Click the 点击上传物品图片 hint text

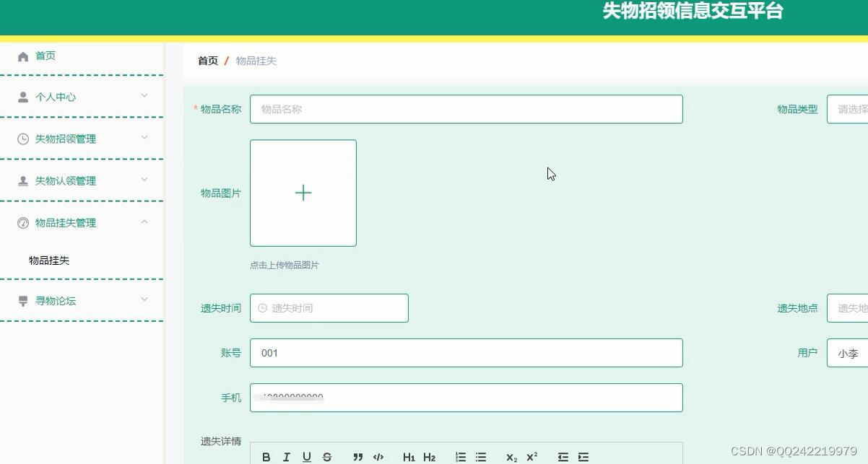pyautogui.click(x=285, y=265)
